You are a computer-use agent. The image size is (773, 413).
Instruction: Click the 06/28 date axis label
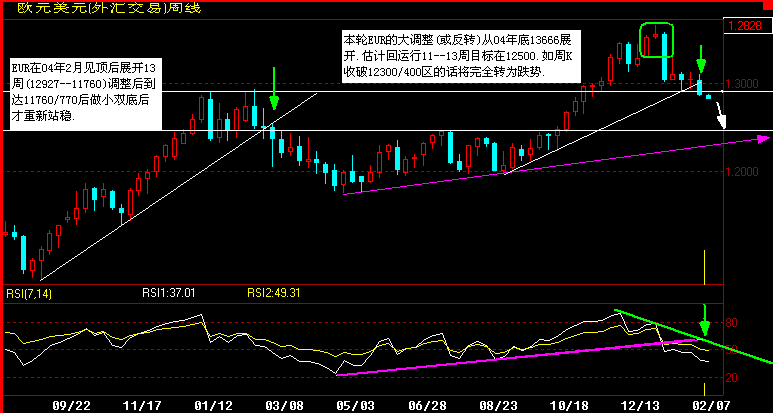coord(425,406)
